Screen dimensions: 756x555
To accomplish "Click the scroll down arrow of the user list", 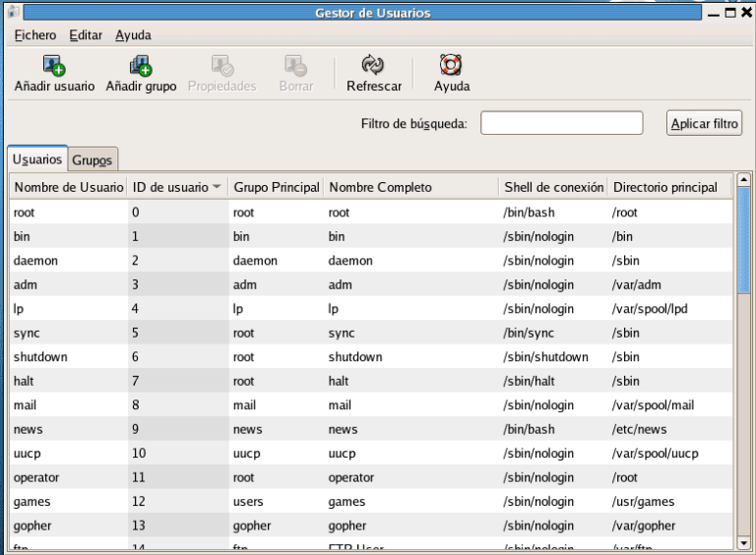I will coord(743,542).
